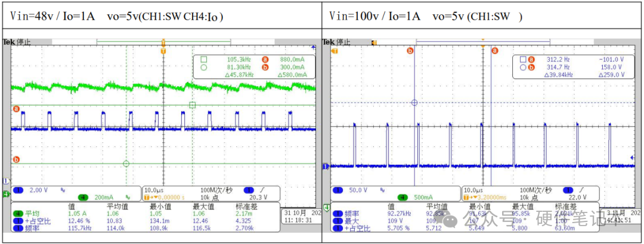Select the CH4 平均 measurement badge
This screenshot has height=244, width=644.
coord(18,213)
